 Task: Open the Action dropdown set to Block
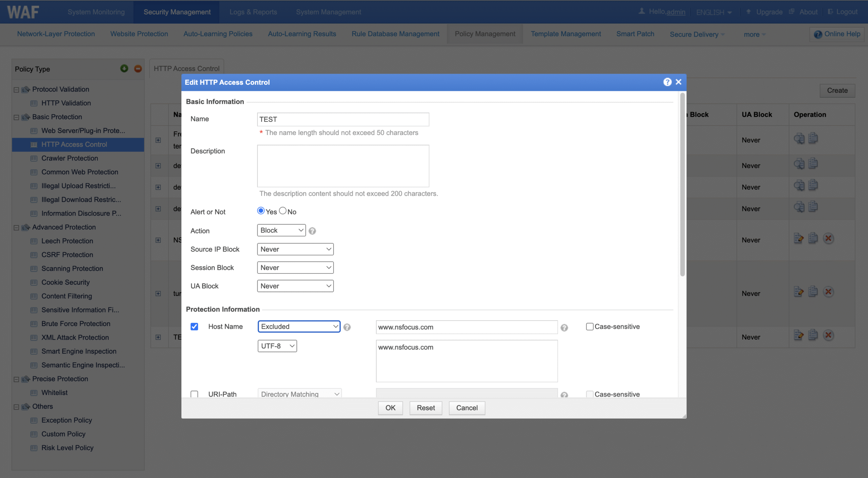281,230
